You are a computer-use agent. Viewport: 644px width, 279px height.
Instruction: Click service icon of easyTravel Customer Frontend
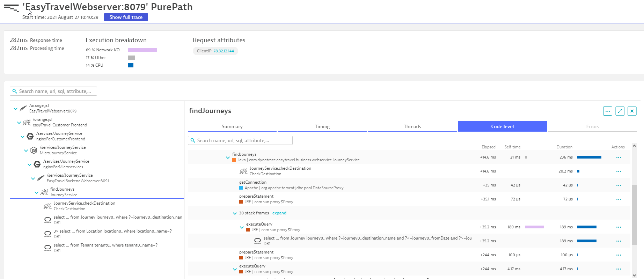pyautogui.click(x=27, y=122)
